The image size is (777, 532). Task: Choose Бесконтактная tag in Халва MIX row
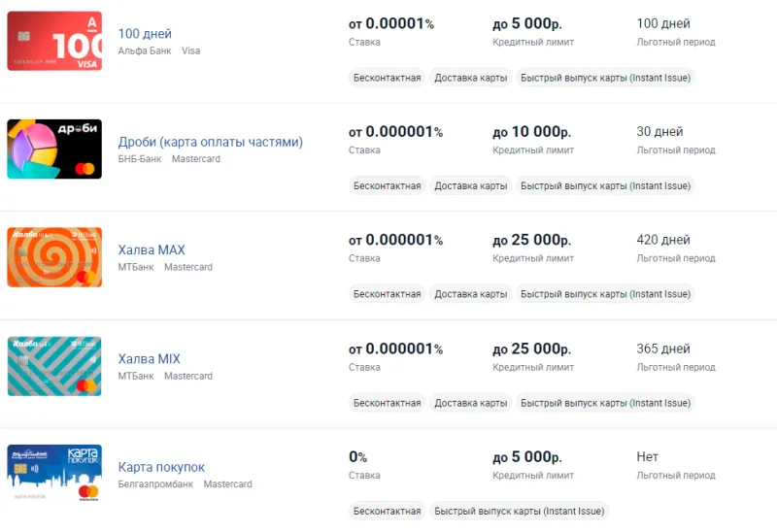[387, 403]
